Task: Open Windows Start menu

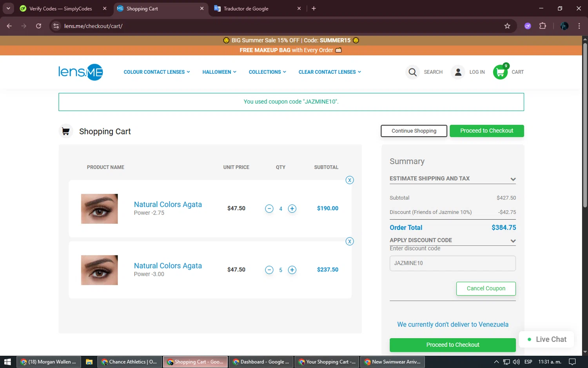Action: coord(7,362)
